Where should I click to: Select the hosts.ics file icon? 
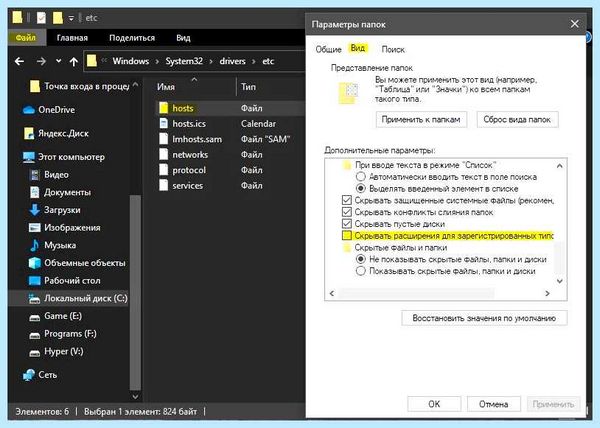pos(163,124)
